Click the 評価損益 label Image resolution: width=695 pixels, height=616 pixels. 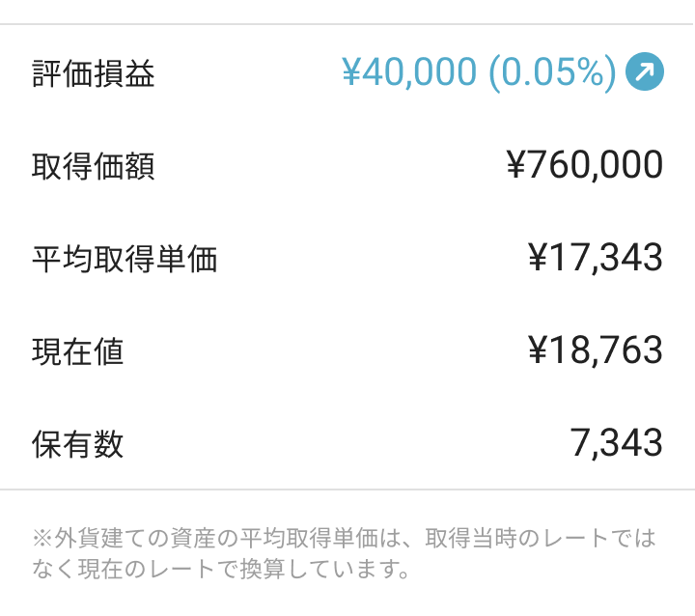coord(93,74)
